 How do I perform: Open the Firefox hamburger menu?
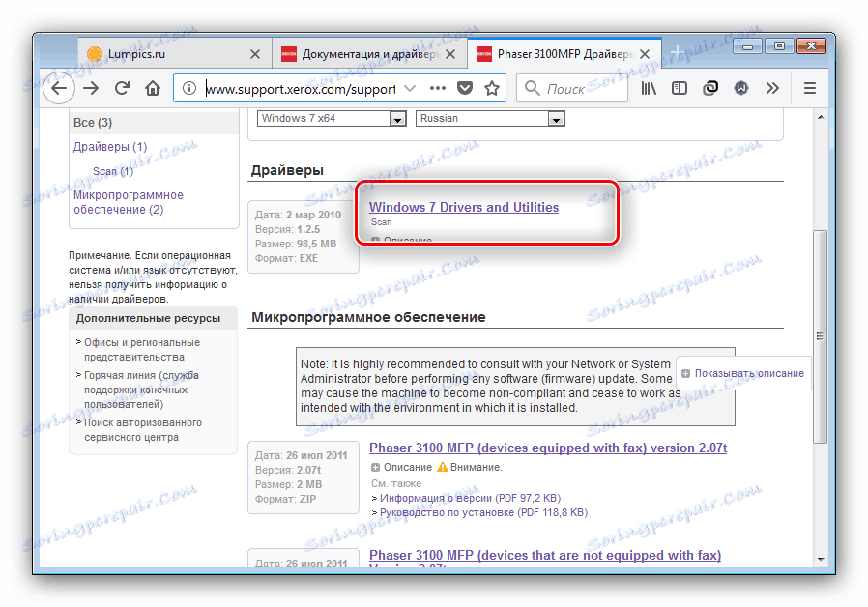[x=810, y=88]
